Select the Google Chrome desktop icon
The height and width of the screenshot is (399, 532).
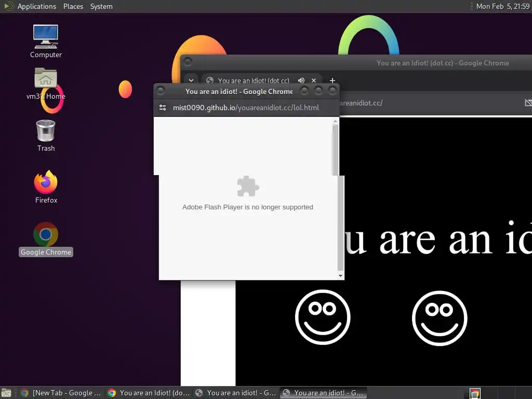46,239
